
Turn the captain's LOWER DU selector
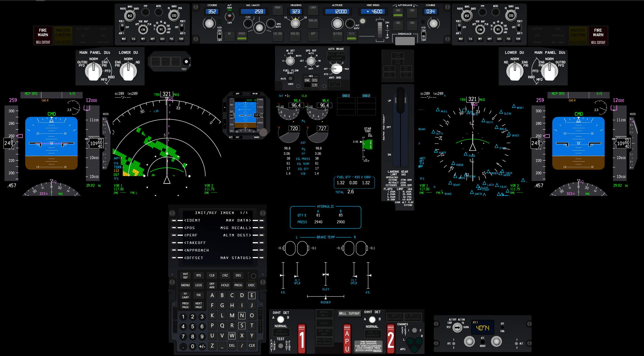pos(128,71)
